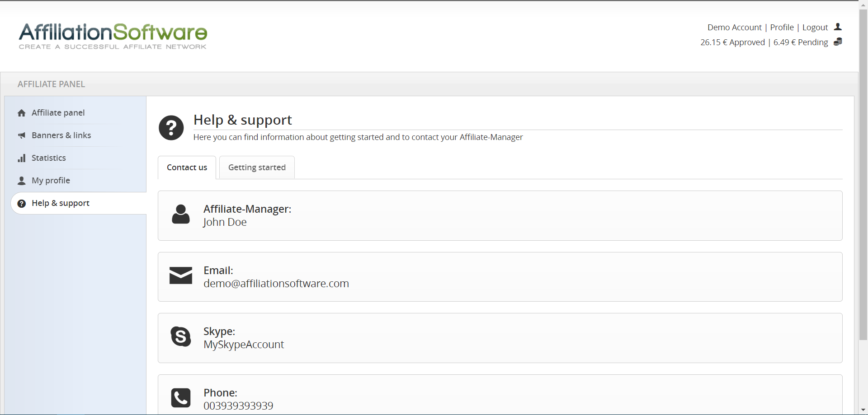The height and width of the screenshot is (415, 868).
Task: Click the Logout link
Action: pyautogui.click(x=815, y=28)
